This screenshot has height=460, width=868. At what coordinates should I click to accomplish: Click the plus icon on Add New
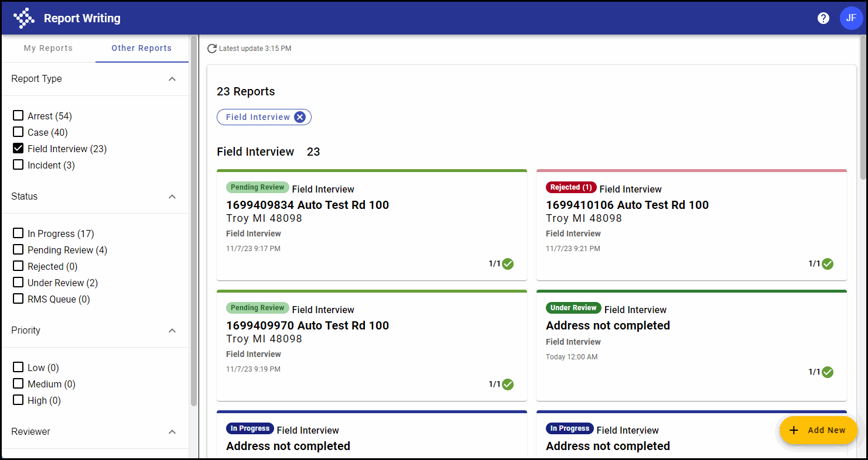[794, 430]
